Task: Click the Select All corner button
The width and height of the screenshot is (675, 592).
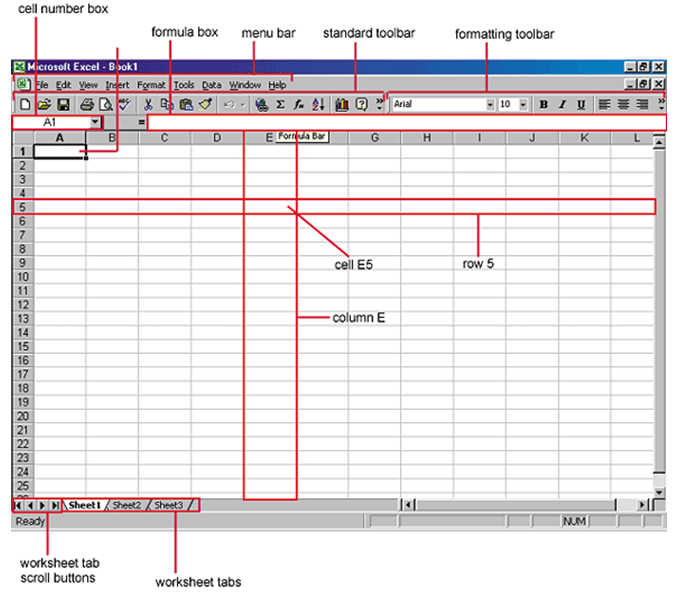Action: click(x=23, y=138)
